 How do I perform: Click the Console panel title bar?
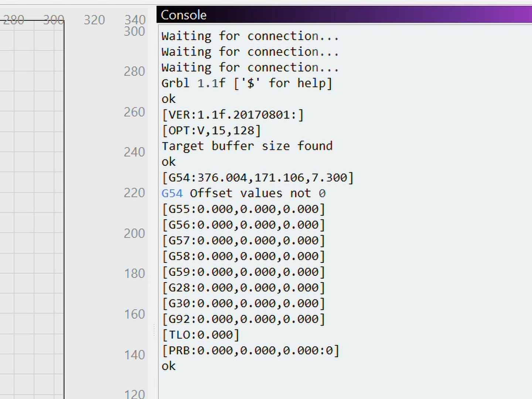coord(344,15)
